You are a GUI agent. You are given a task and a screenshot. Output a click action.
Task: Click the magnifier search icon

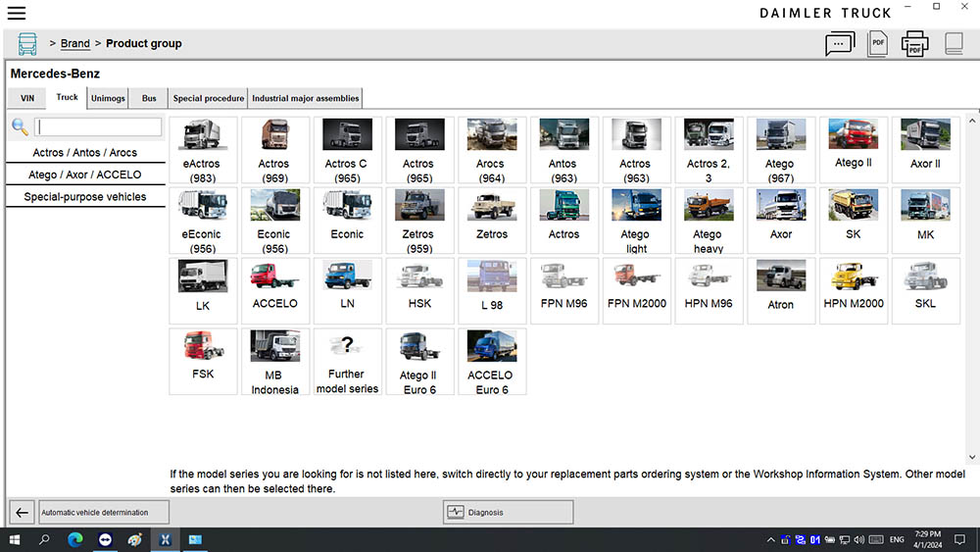point(20,126)
